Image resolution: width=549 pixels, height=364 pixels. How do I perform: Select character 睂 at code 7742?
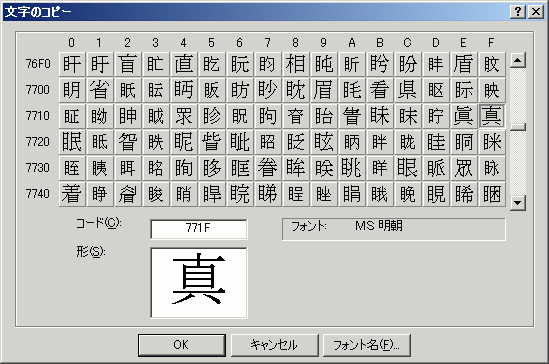click(128, 194)
